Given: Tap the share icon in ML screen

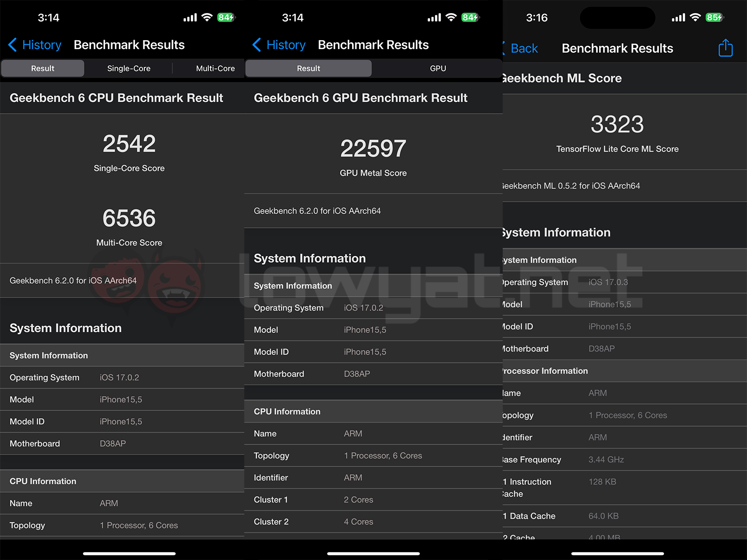Looking at the screenshot, I should 726,48.
